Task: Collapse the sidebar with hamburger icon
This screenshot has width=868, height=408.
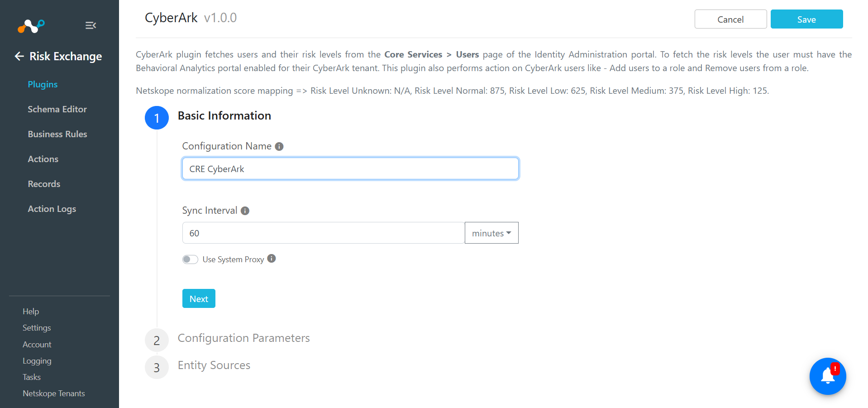Action: click(x=91, y=25)
